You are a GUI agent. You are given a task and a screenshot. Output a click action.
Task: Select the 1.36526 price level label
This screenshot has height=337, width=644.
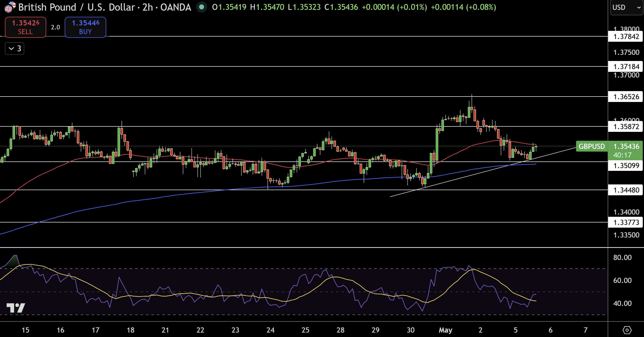(625, 97)
